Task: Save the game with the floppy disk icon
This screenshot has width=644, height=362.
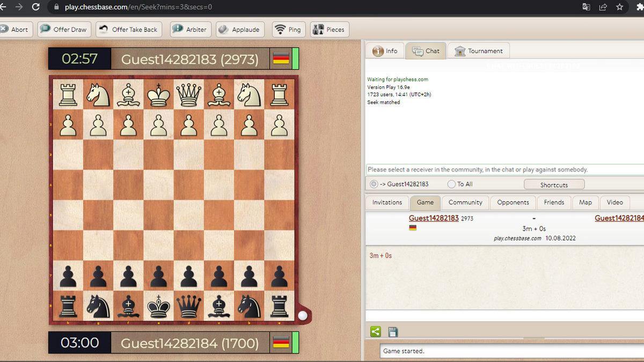Action: pyautogui.click(x=393, y=332)
